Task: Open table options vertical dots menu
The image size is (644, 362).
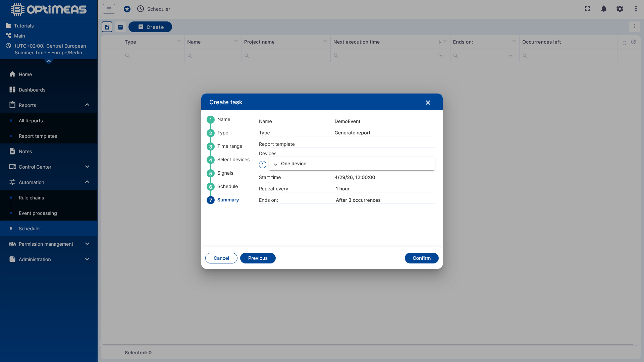Action: click(x=634, y=26)
